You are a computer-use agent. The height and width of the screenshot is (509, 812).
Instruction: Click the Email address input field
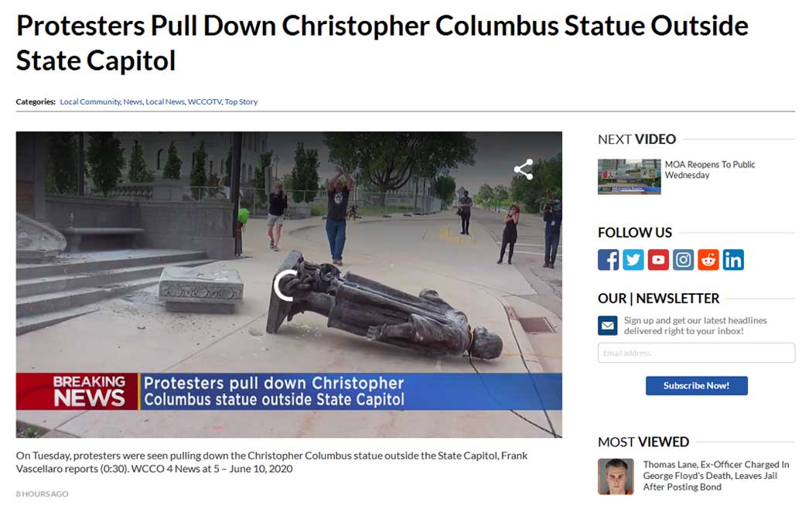(x=697, y=353)
